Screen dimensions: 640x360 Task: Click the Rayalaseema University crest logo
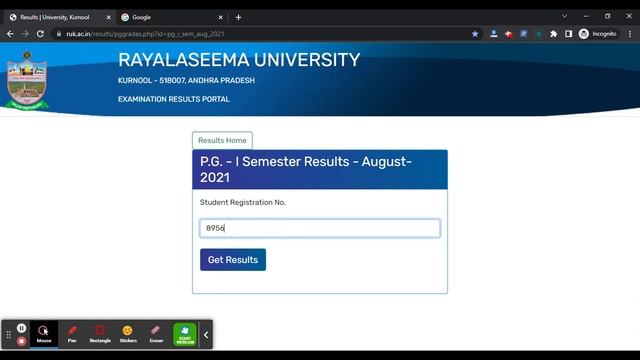[27, 80]
